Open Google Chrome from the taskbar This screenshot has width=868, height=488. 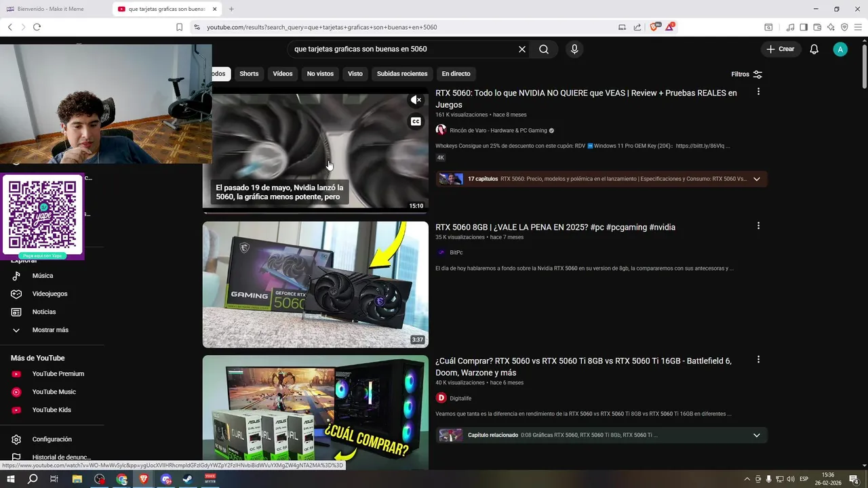(x=121, y=479)
